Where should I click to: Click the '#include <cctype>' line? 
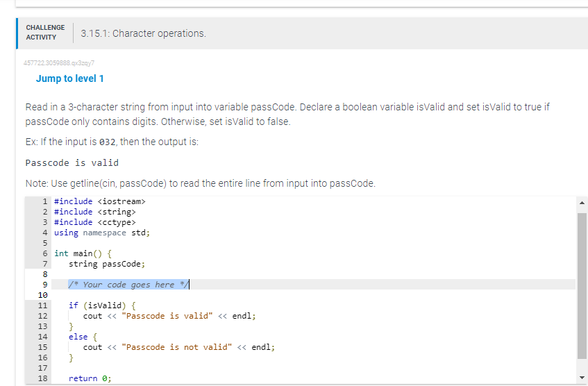pyautogui.click(x=95, y=222)
